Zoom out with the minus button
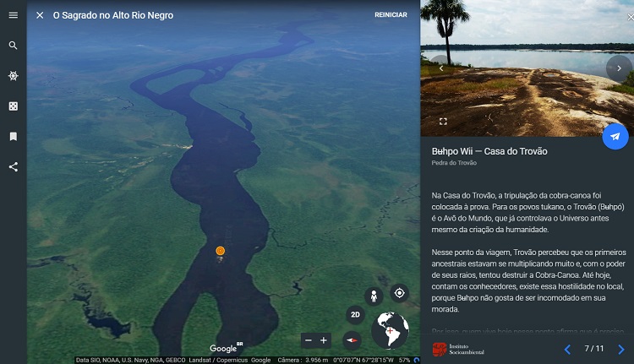The width and height of the screenshot is (634, 364). point(309,340)
